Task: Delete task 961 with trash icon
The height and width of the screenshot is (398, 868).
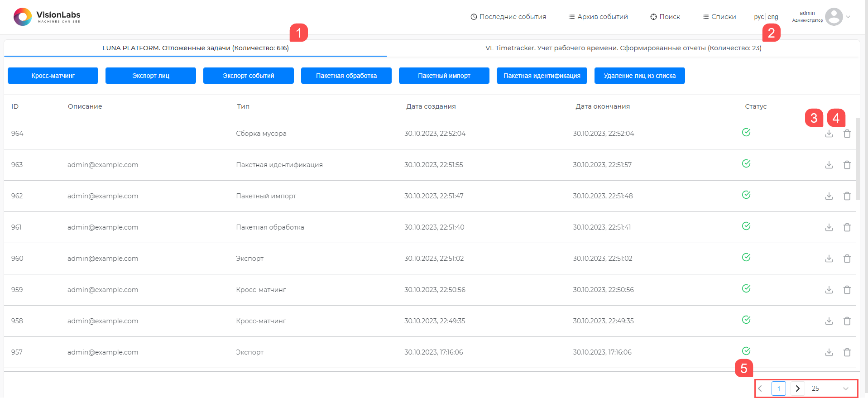Action: 847,227
